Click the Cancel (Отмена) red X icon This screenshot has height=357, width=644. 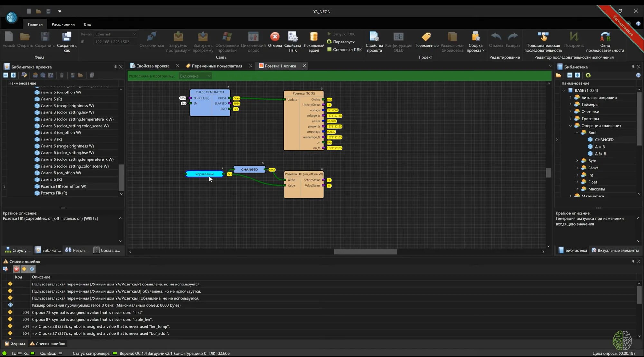(x=275, y=37)
